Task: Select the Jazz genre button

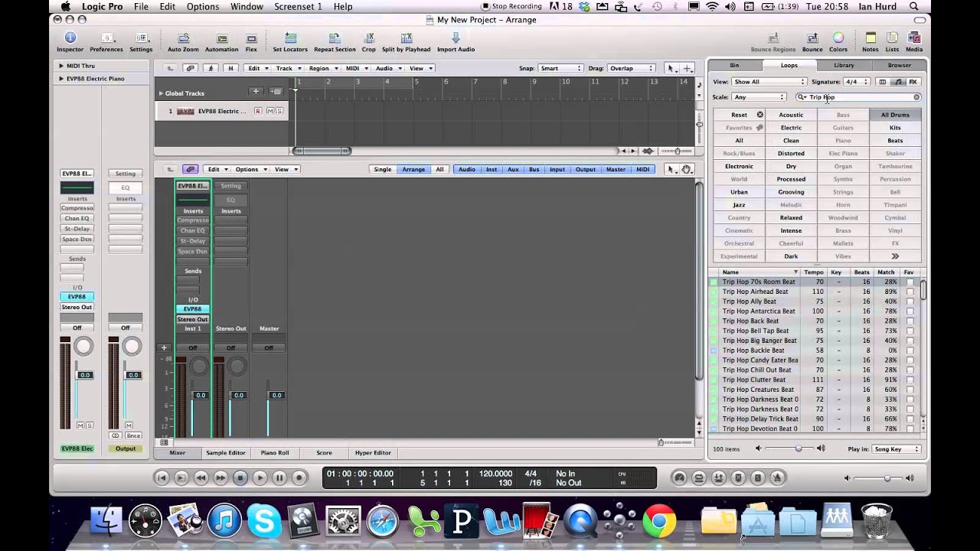Action: tap(739, 205)
